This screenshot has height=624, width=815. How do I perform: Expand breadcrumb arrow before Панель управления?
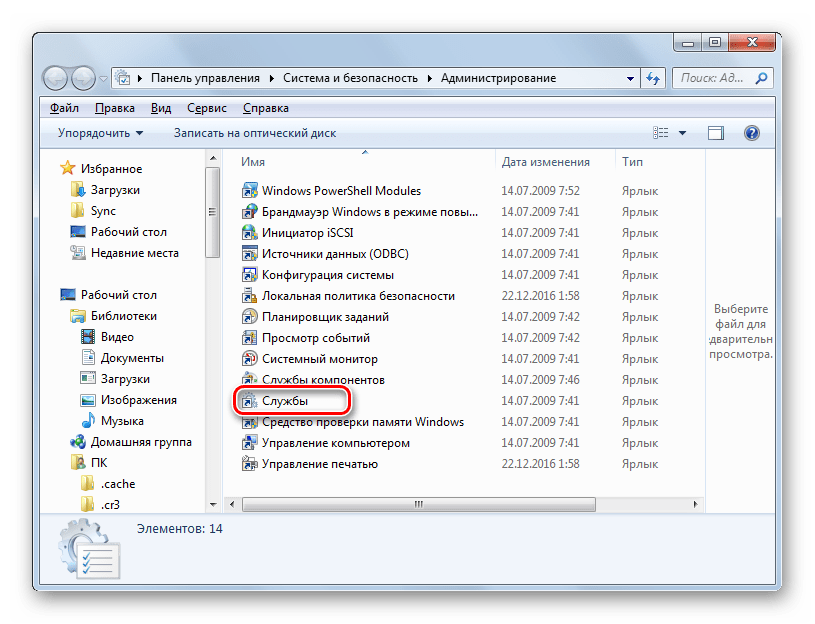point(140,78)
